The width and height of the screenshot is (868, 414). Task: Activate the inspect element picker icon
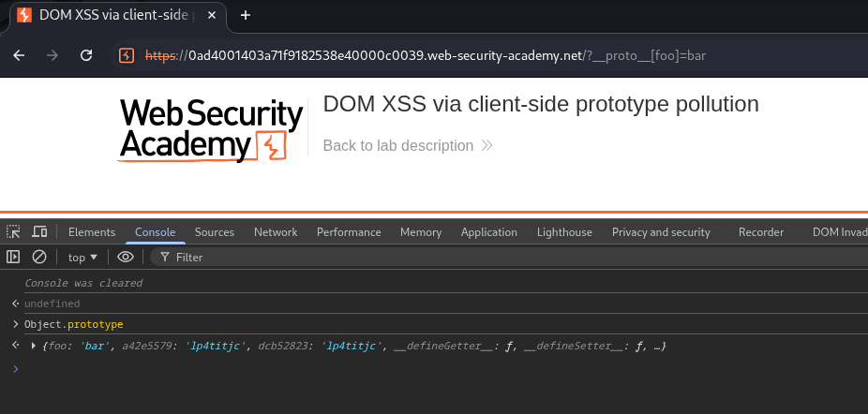(x=13, y=232)
